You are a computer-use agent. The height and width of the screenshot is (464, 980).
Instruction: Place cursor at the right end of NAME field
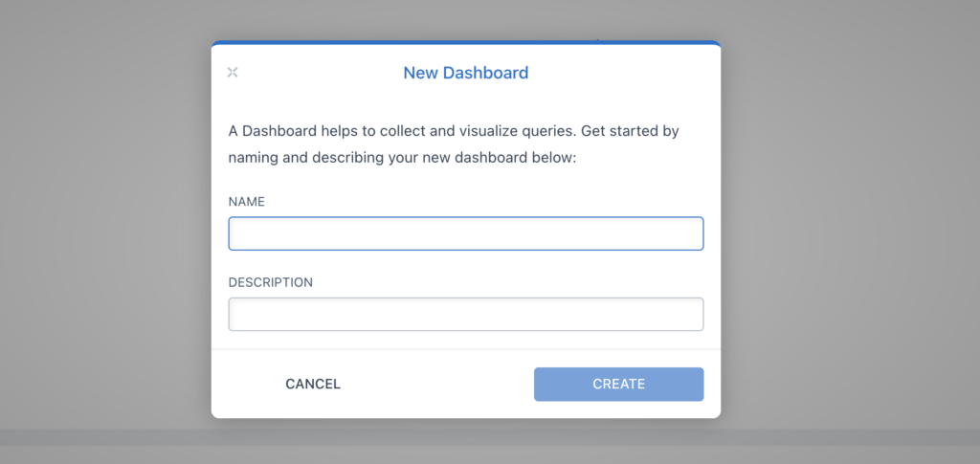[695, 233]
